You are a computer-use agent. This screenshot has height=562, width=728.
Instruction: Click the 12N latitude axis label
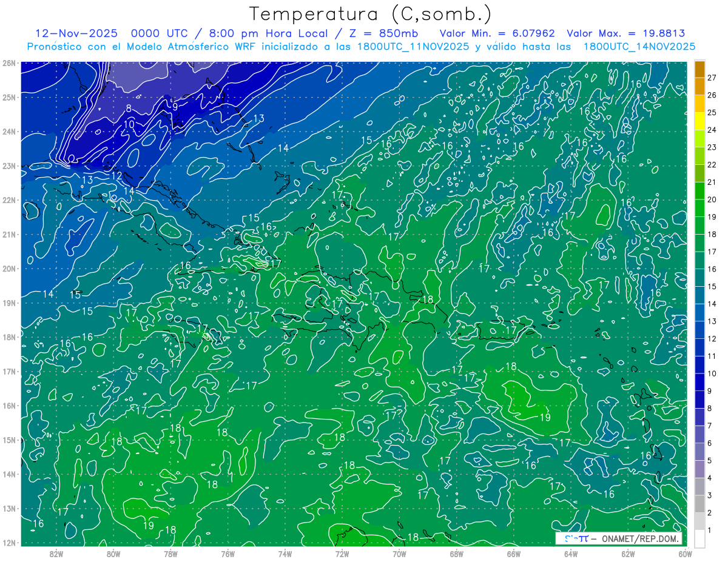coord(9,543)
